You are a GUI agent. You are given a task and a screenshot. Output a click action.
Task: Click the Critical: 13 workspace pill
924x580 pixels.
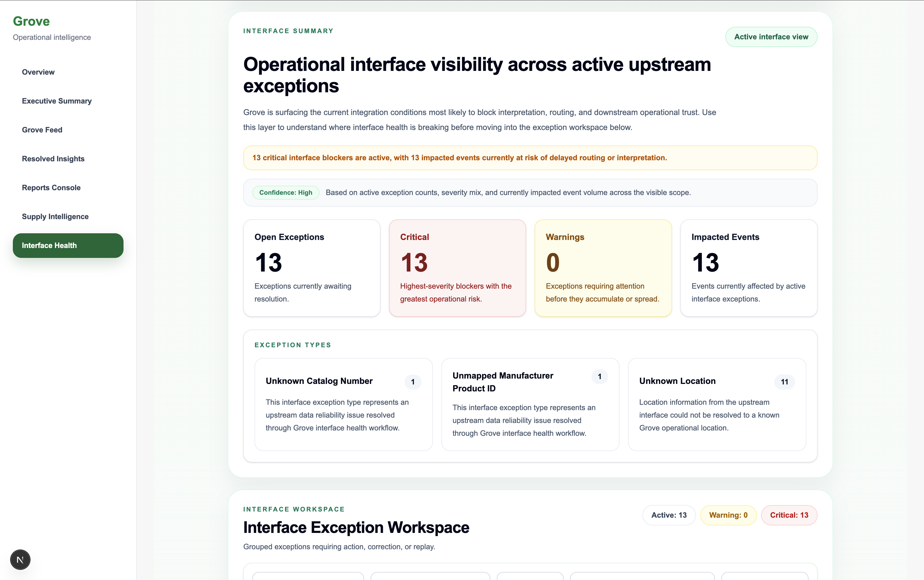[789, 515]
